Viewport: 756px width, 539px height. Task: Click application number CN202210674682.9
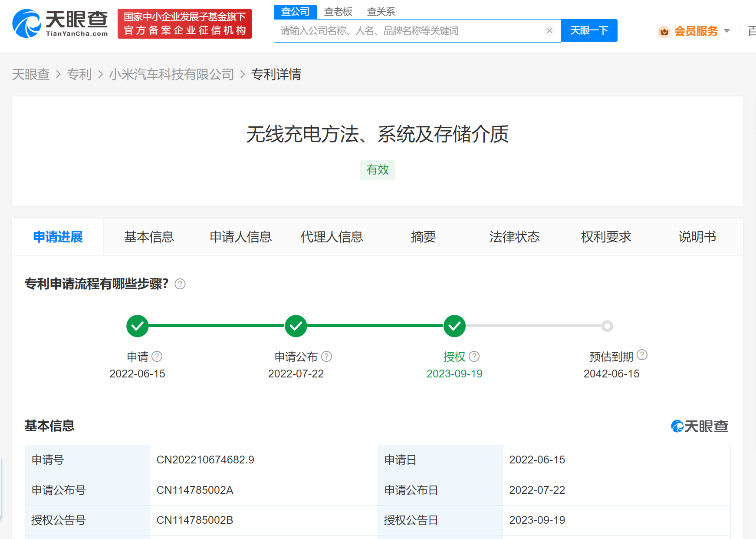click(205, 460)
